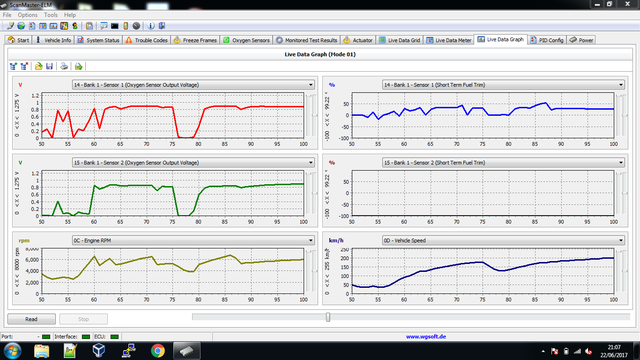The height and width of the screenshot is (360, 640).
Task: Click the list icon with red mark
Action: point(24,66)
